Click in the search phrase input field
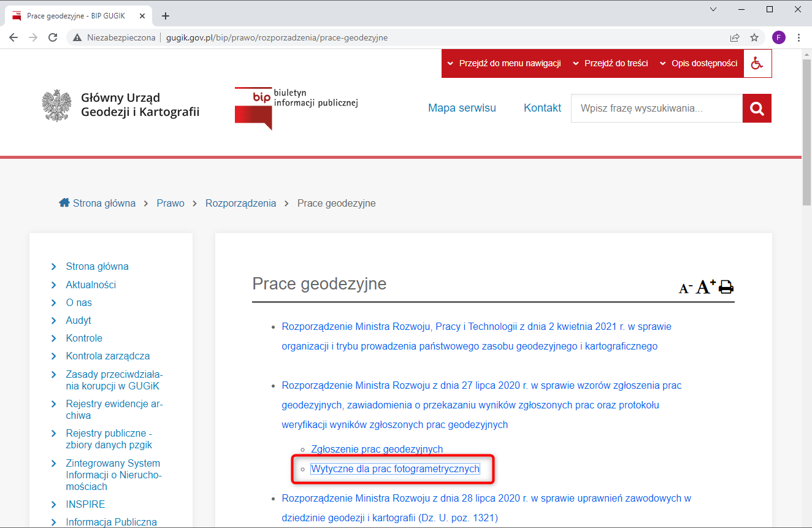The height and width of the screenshot is (528, 812). click(656, 109)
